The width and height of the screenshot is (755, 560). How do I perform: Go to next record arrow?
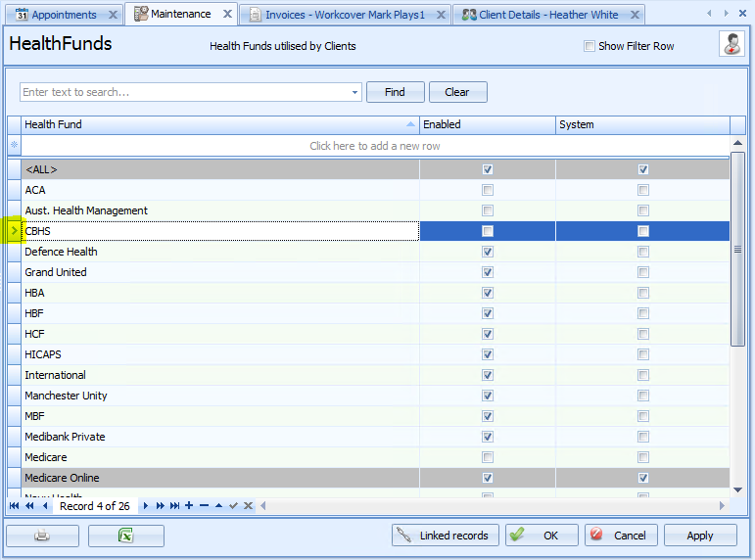point(145,505)
